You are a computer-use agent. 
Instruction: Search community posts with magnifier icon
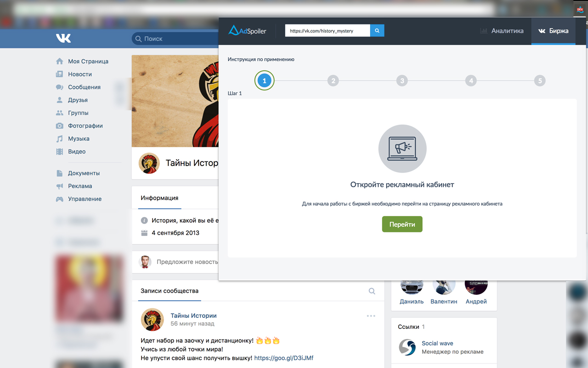click(x=372, y=291)
